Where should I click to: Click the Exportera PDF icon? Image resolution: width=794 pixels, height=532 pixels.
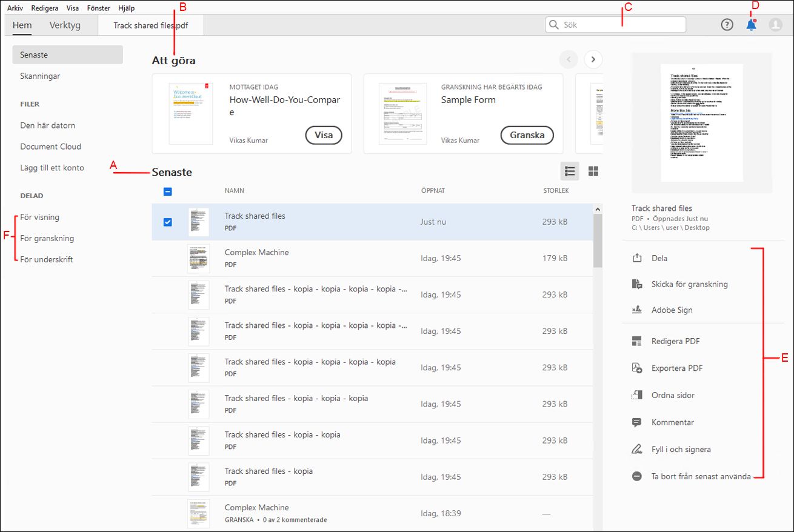click(636, 368)
